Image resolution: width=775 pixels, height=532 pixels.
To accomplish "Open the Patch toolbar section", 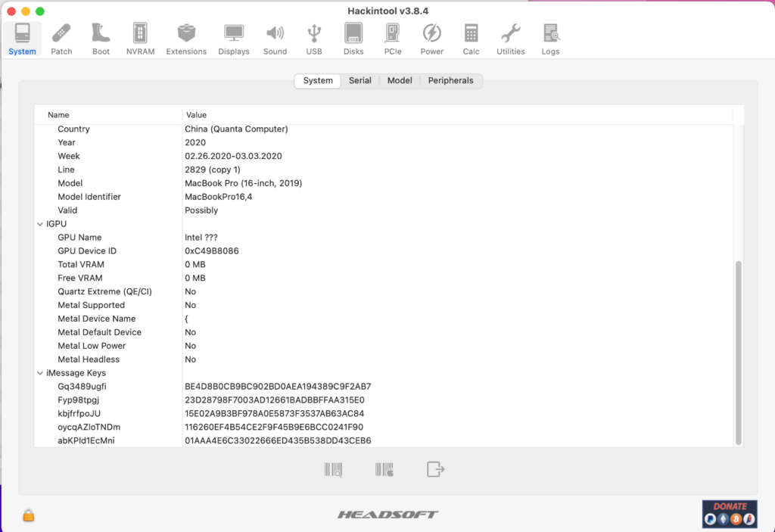I will pos(61,39).
